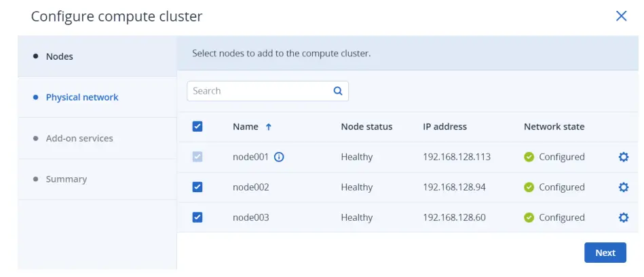644x277 pixels.
Task: Go to the Nodes step
Action: [x=97, y=56]
